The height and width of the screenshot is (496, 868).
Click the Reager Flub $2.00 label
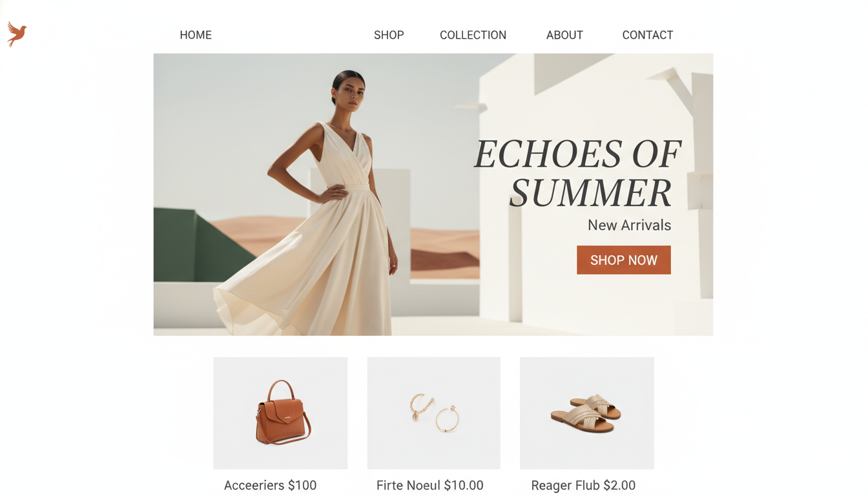pos(583,485)
